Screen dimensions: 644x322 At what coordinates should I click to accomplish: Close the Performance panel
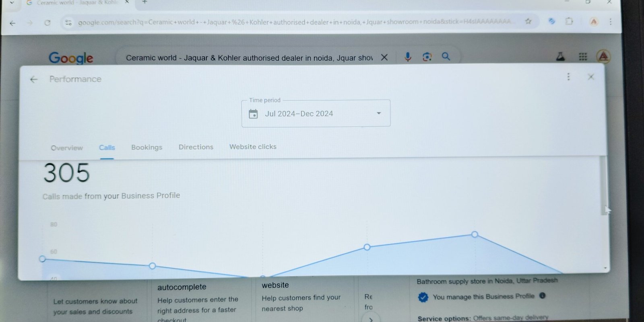pos(590,77)
